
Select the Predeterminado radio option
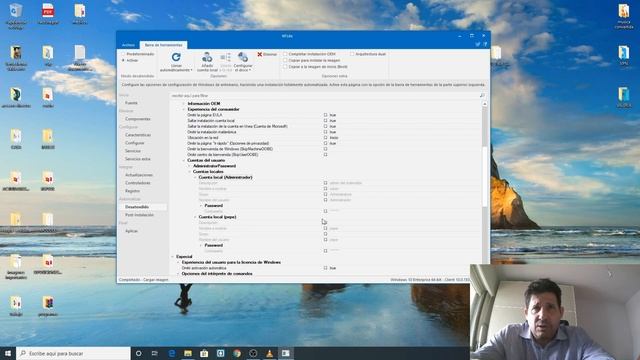123,54
